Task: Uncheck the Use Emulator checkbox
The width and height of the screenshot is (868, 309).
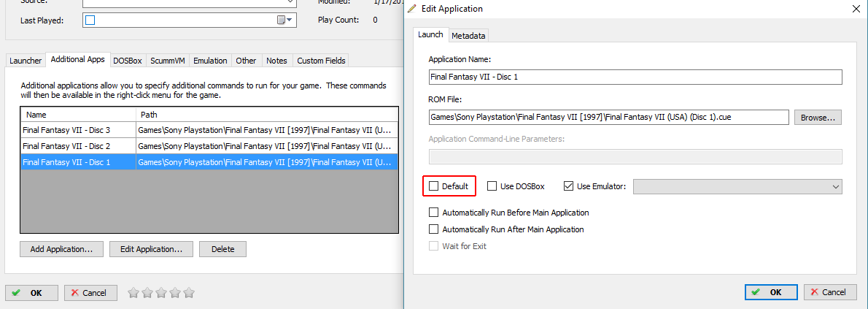Action: pyautogui.click(x=569, y=186)
